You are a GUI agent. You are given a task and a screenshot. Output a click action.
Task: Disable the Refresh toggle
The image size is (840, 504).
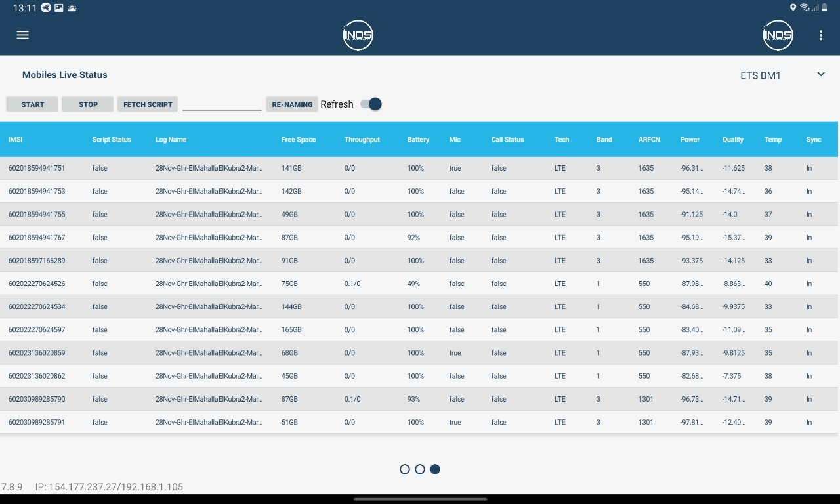pos(370,104)
